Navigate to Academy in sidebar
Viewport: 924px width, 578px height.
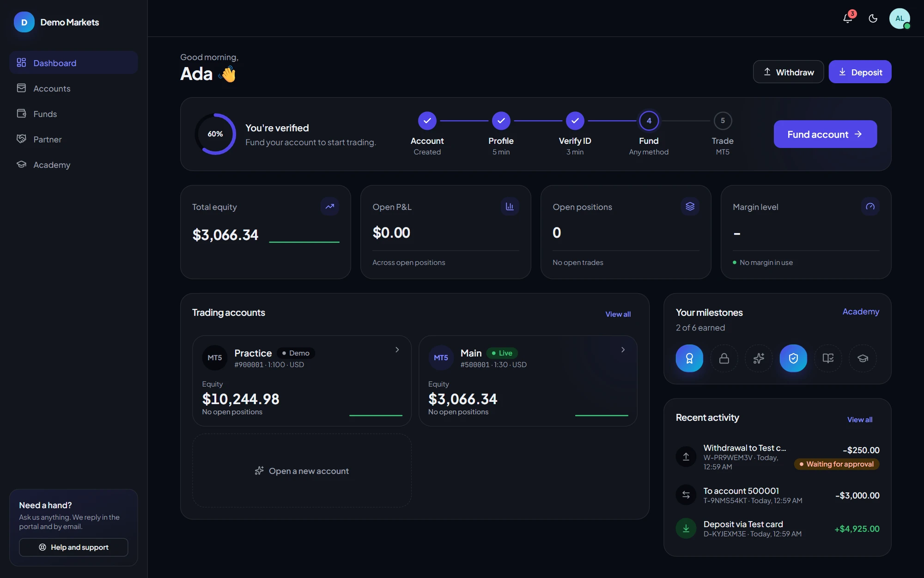pyautogui.click(x=73, y=165)
